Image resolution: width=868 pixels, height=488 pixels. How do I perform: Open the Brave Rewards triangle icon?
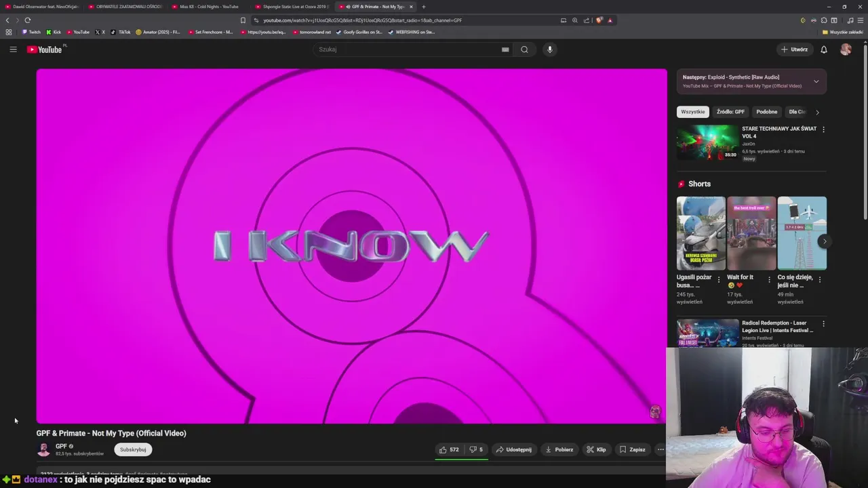point(610,20)
